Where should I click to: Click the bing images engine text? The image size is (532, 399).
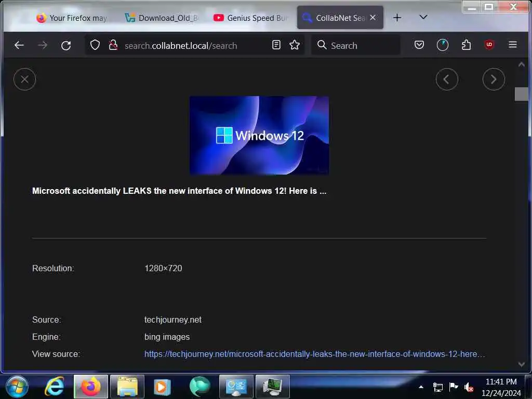167,337
